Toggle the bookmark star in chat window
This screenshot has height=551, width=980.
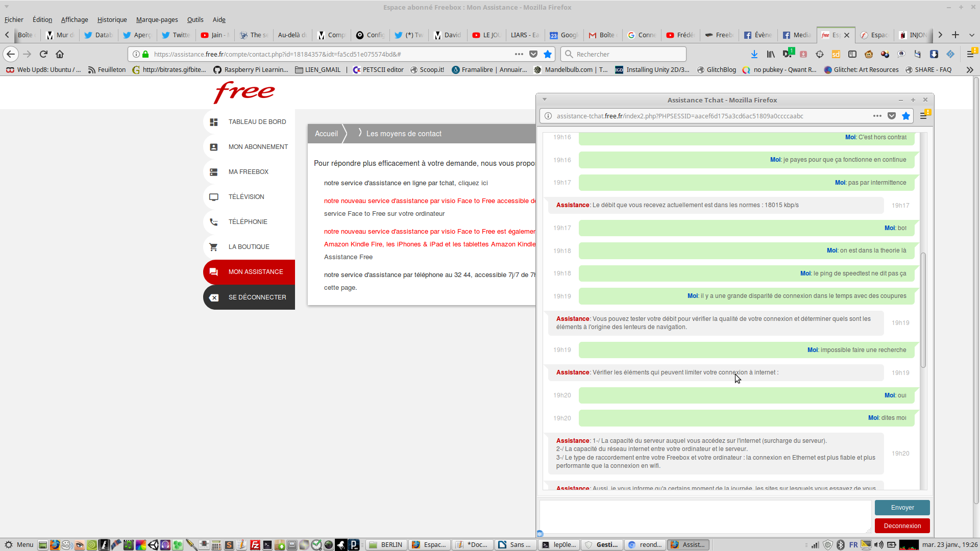(906, 116)
